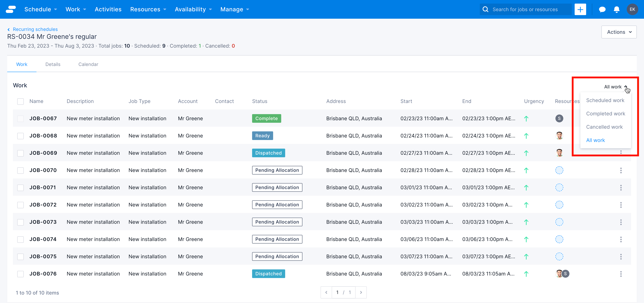Toggle the select all checkbox in header row
The width and height of the screenshot is (644, 303).
pyautogui.click(x=20, y=101)
